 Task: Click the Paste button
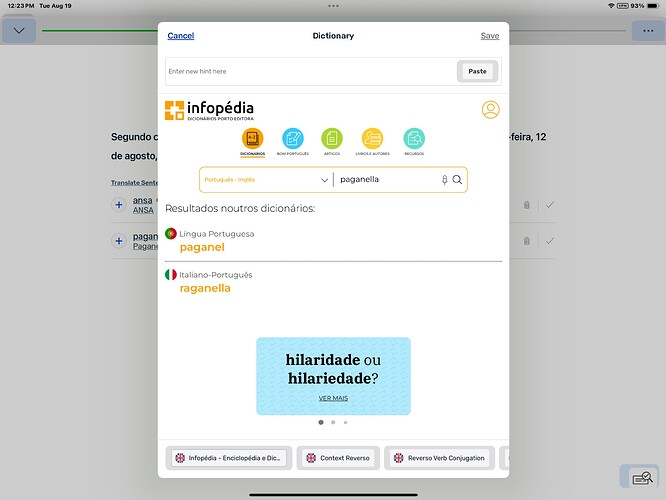pyautogui.click(x=477, y=71)
